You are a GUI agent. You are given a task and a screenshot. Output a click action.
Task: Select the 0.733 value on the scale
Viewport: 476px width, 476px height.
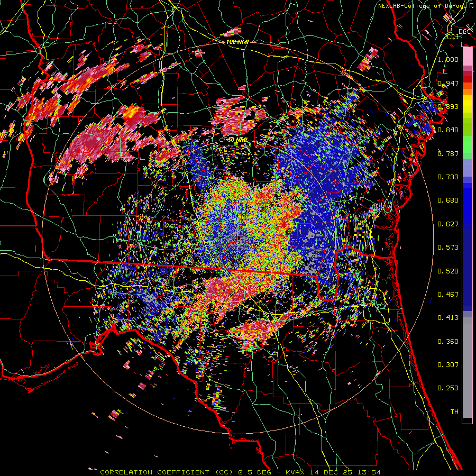tap(448, 177)
